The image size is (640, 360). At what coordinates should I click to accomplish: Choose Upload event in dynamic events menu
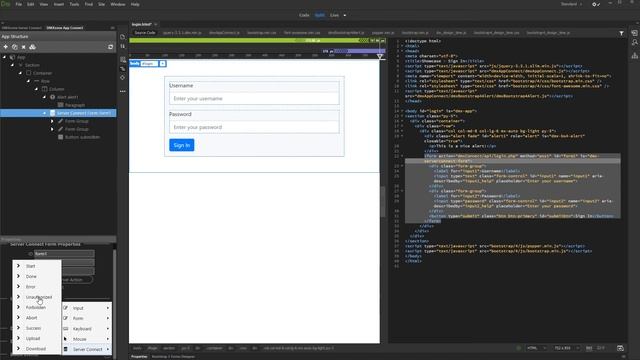pos(37,338)
